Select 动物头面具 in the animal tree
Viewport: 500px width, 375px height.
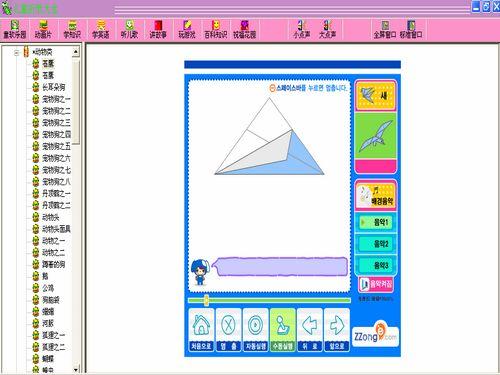pyautogui.click(x=56, y=229)
